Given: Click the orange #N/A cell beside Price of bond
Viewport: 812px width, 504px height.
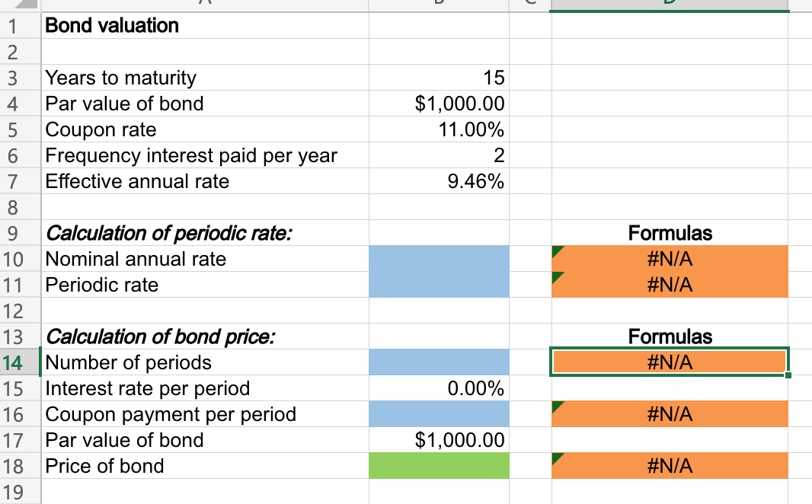Looking at the screenshot, I should point(669,465).
